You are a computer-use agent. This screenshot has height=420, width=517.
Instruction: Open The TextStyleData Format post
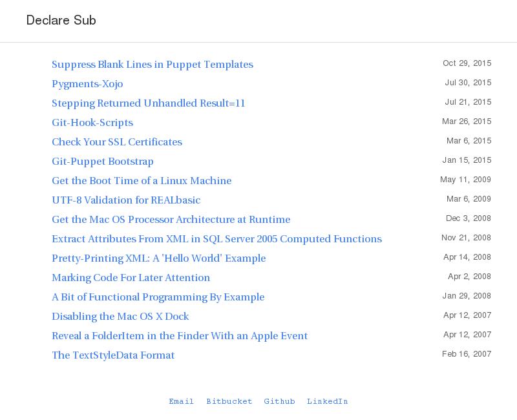[113, 355]
